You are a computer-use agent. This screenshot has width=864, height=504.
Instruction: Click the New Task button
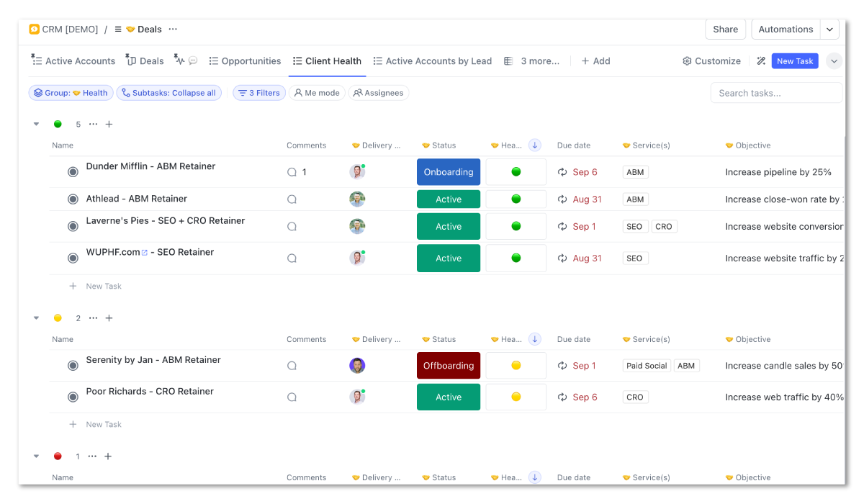795,61
